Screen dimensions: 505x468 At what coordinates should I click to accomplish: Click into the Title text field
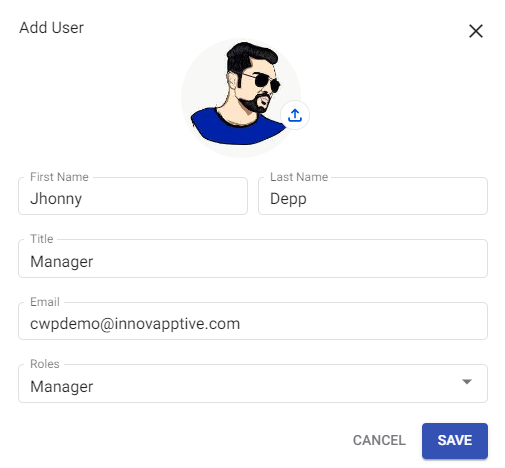[x=253, y=258]
